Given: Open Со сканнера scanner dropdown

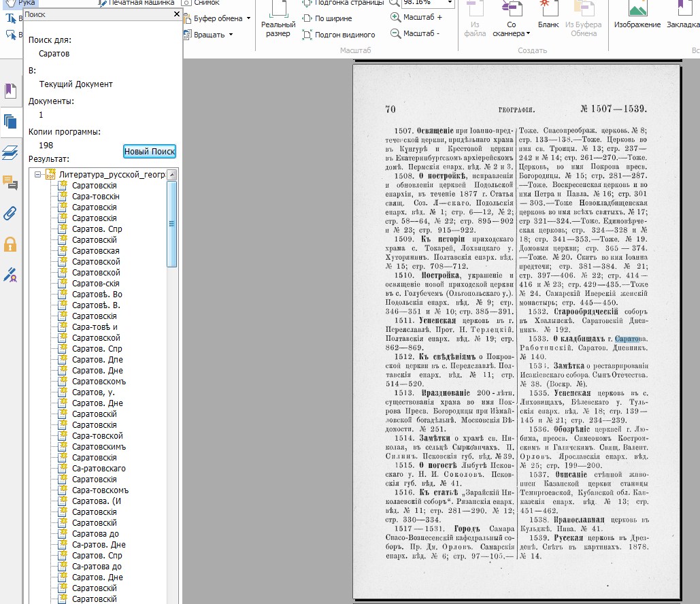Looking at the screenshot, I should pyautogui.click(x=512, y=20).
